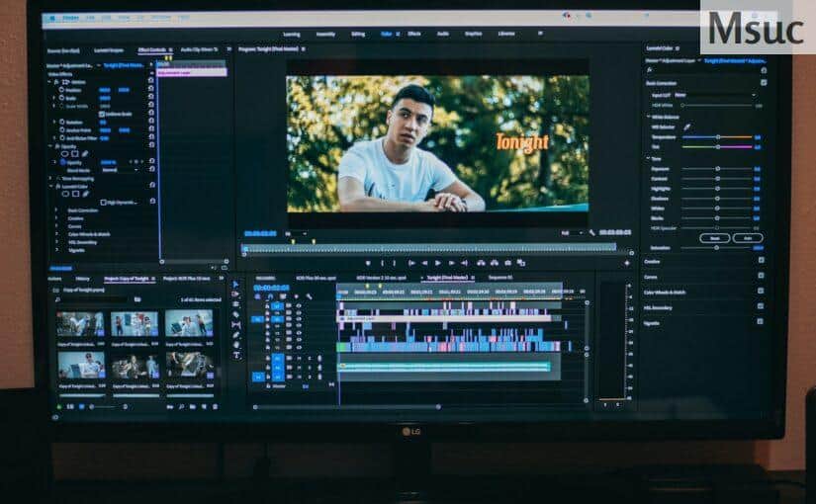Image resolution: width=816 pixels, height=504 pixels.
Task: Toggle the Color Wheels & Match checkbox
Action: (x=761, y=291)
